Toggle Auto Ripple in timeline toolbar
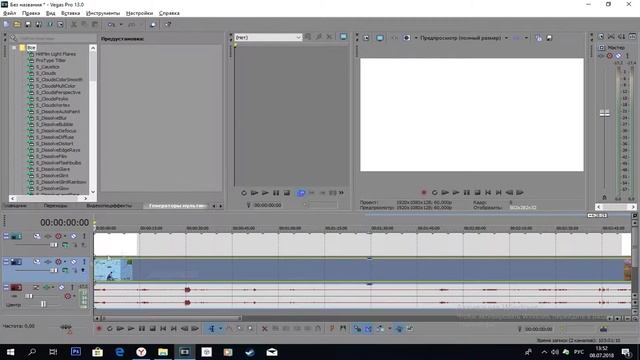 (380, 329)
